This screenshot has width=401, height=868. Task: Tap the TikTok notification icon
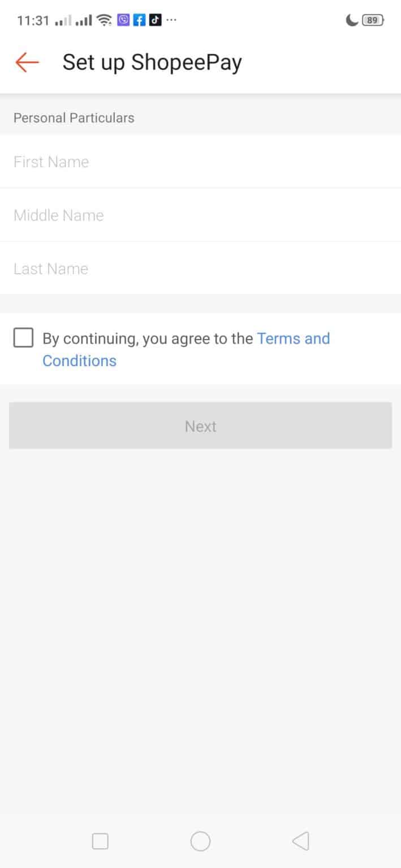tap(155, 20)
